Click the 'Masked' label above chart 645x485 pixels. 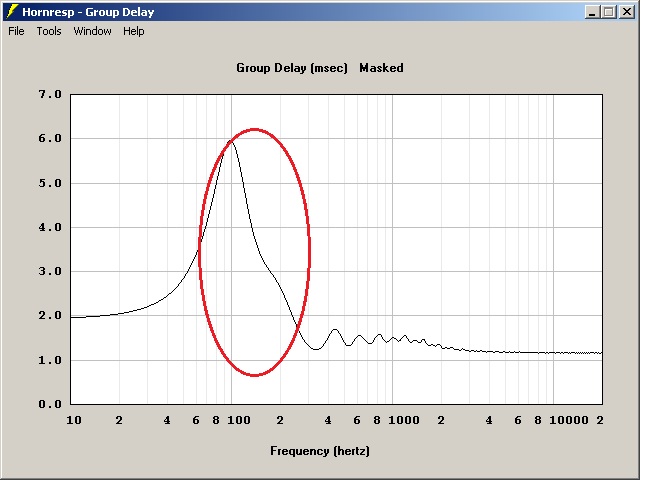click(x=381, y=68)
